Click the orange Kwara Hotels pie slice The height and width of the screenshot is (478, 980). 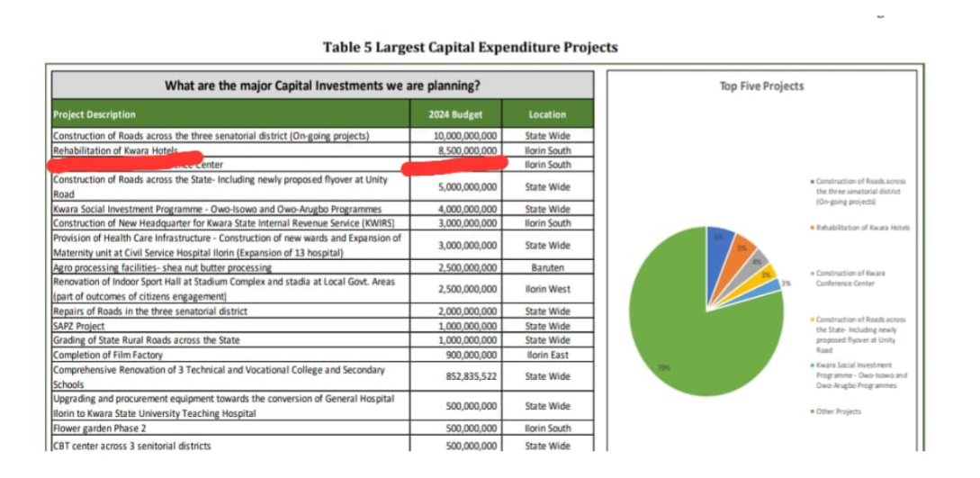tap(740, 252)
